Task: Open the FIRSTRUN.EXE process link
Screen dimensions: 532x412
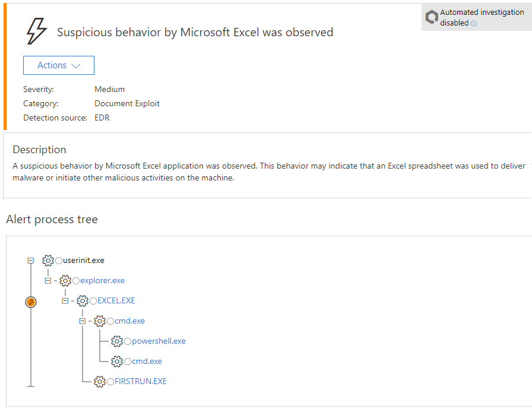Action: point(140,382)
